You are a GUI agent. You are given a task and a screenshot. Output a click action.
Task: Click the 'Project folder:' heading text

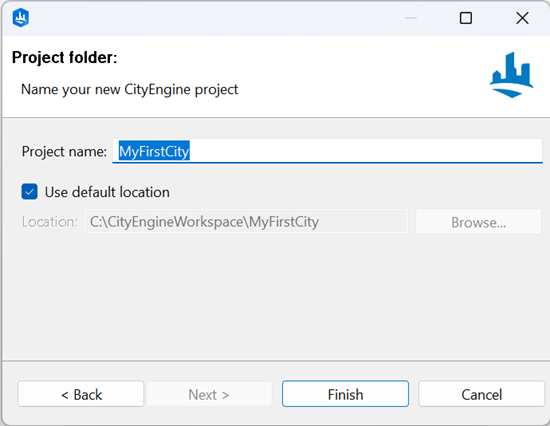click(65, 58)
